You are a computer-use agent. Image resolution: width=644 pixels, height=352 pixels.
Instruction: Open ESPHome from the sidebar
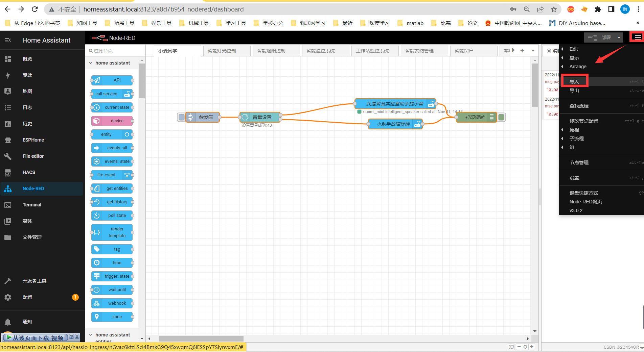[x=33, y=140]
